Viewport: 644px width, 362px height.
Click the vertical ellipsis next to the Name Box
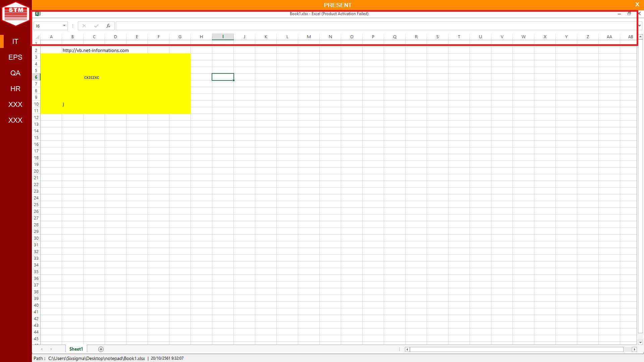[x=72, y=25]
